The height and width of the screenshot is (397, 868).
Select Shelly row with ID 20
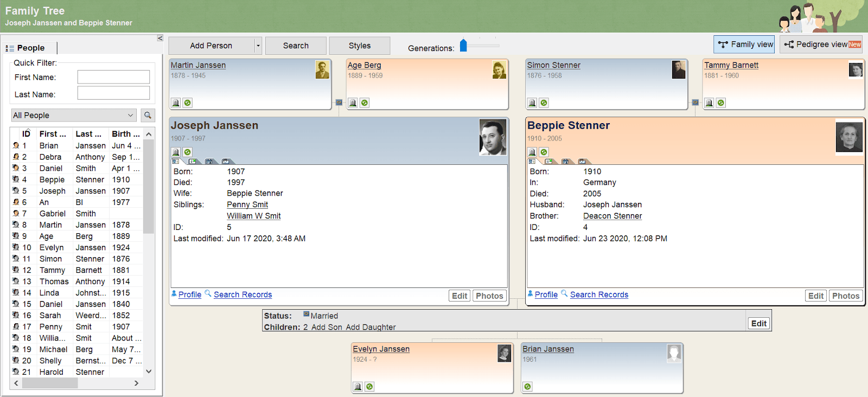[x=77, y=361]
